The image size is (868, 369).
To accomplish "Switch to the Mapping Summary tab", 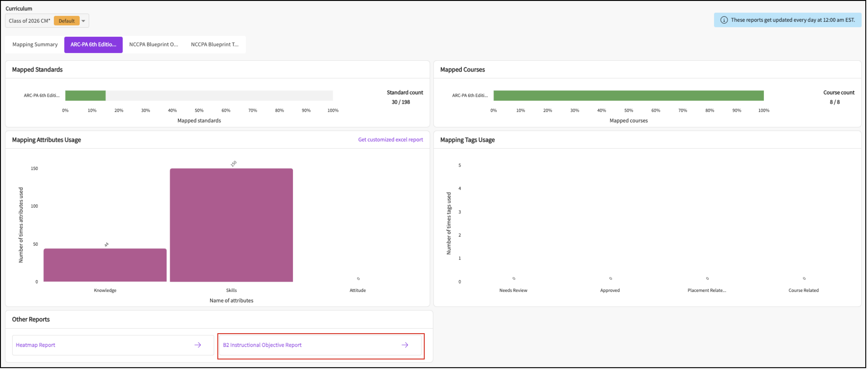I will 35,44.
